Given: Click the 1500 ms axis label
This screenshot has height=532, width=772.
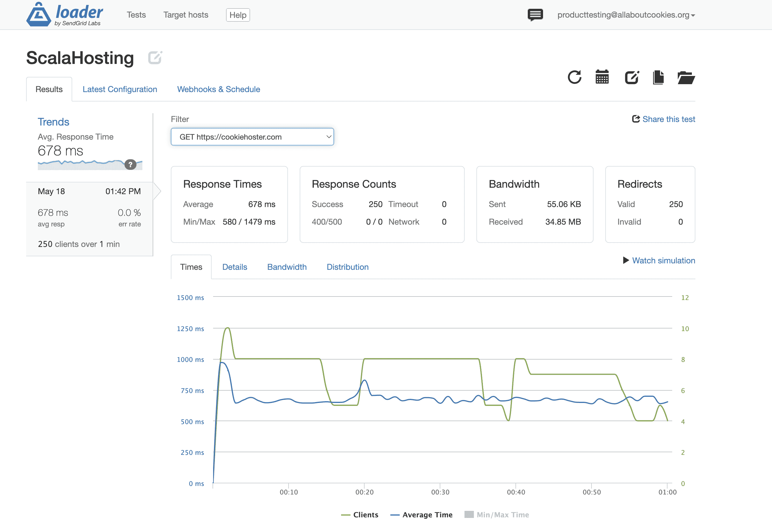Looking at the screenshot, I should click(190, 298).
